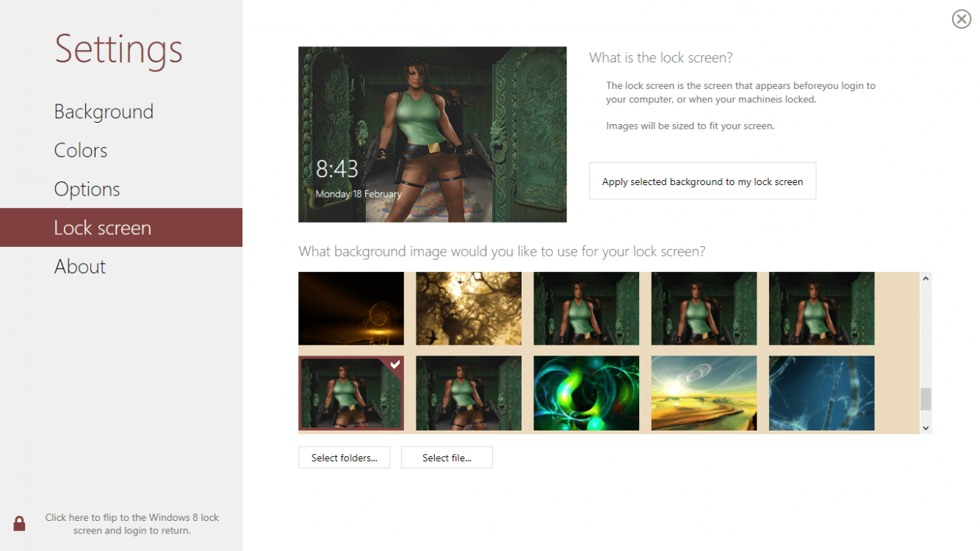Image resolution: width=980 pixels, height=551 pixels.
Task: Open the Background settings section
Action: [104, 112]
